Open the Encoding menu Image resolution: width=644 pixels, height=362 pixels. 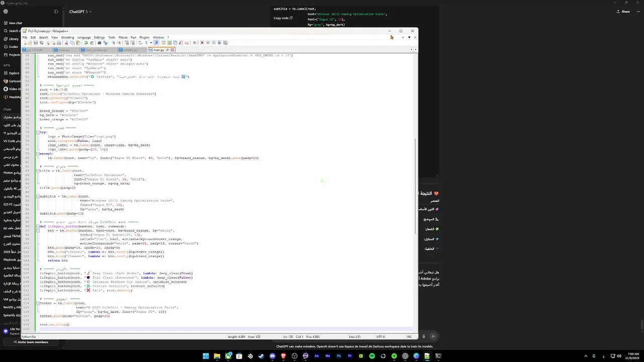pos(67,37)
